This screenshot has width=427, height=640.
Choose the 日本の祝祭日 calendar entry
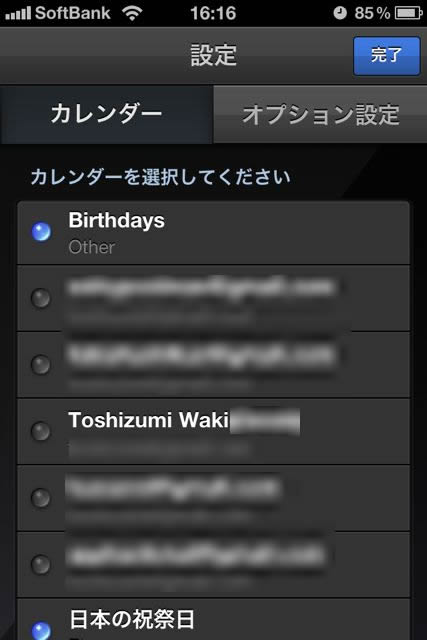[x=213, y=620]
